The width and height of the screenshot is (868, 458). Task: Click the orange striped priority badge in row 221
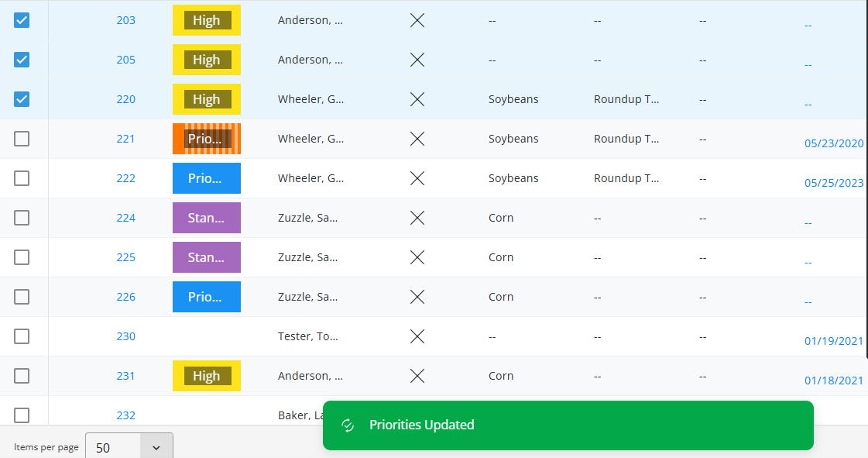207,139
